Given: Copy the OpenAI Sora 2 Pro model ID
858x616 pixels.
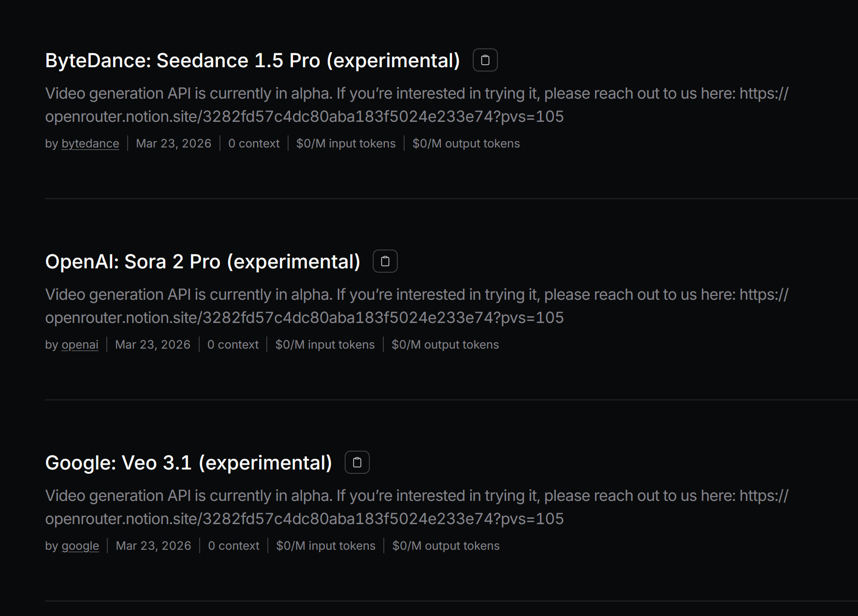Looking at the screenshot, I should 385,261.
